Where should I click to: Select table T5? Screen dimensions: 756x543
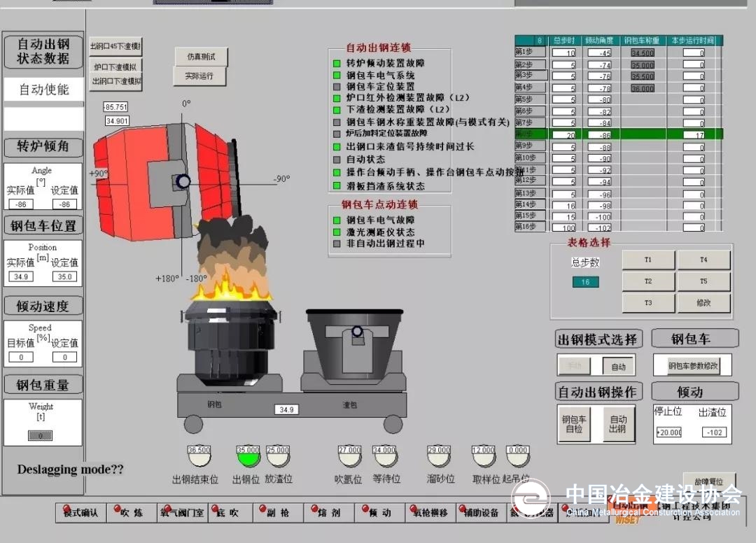pos(703,281)
